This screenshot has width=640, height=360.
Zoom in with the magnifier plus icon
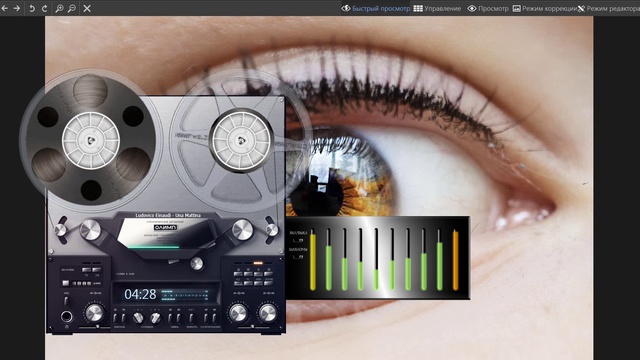coord(59,8)
